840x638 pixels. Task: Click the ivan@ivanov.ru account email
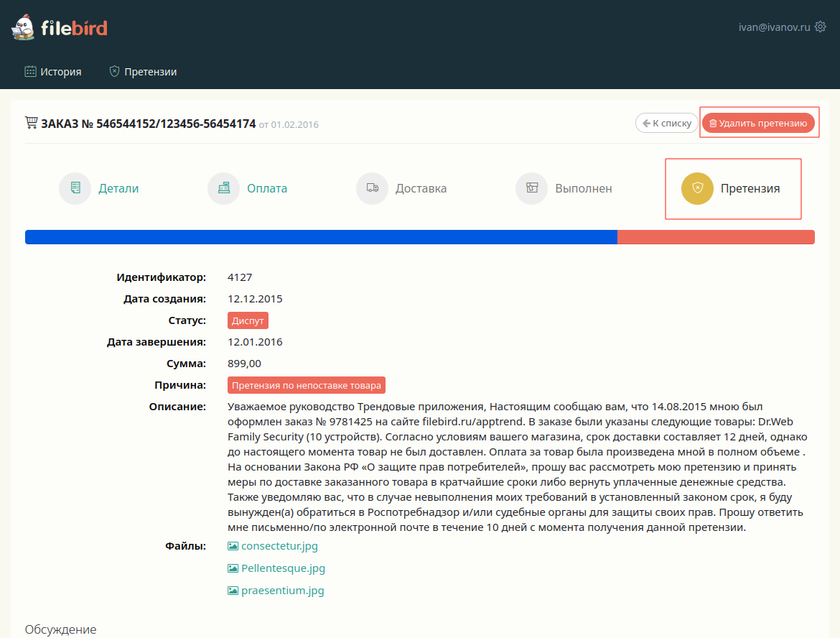(774, 27)
